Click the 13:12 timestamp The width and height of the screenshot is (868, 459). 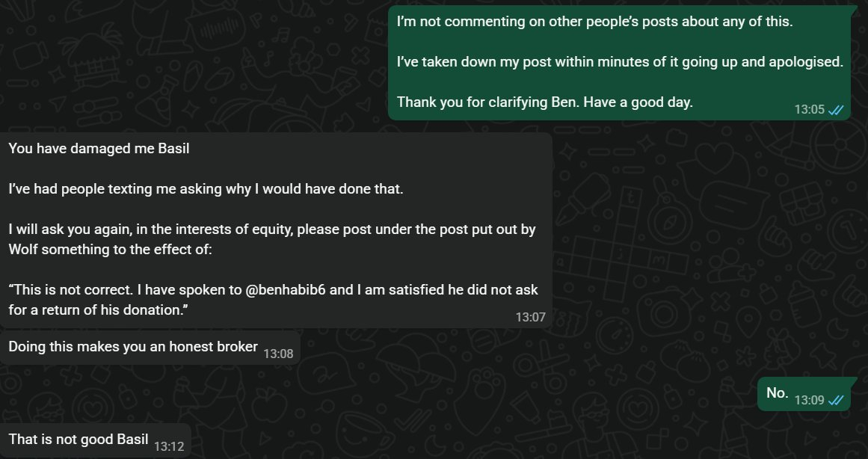169,446
